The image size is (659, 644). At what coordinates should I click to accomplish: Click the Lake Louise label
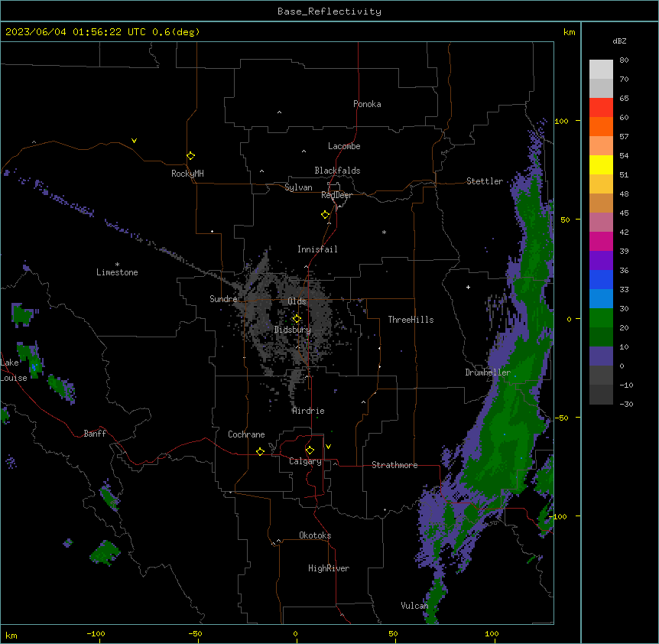click(14, 370)
